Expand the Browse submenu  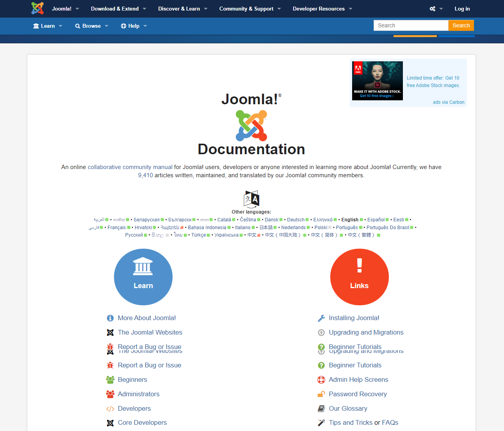92,26
